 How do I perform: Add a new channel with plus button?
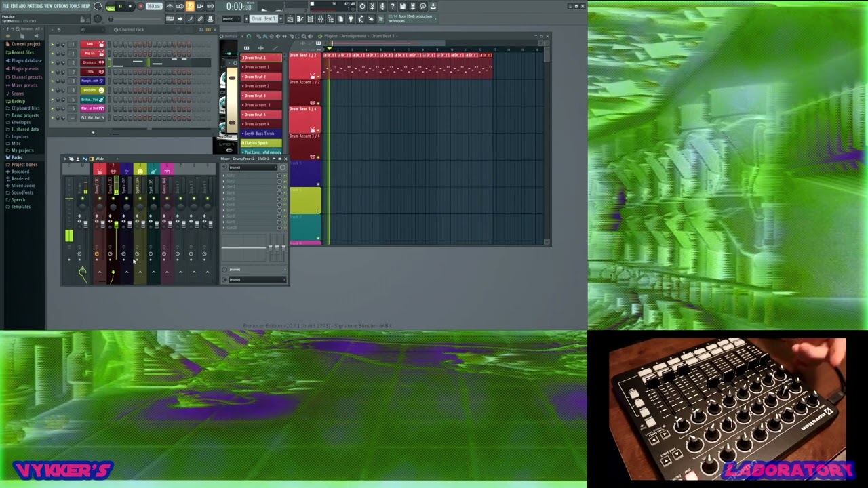(x=93, y=132)
